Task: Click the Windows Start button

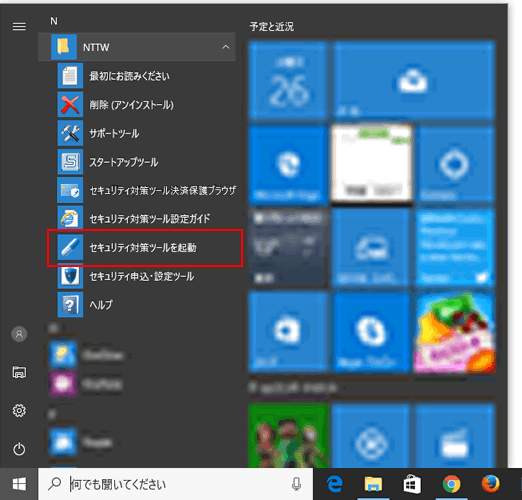Action: [x=19, y=484]
